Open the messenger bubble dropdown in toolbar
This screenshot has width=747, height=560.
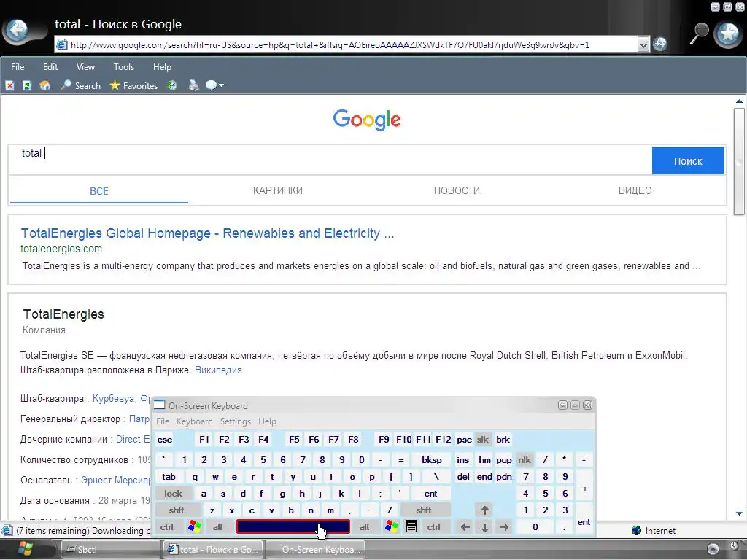pyautogui.click(x=214, y=86)
